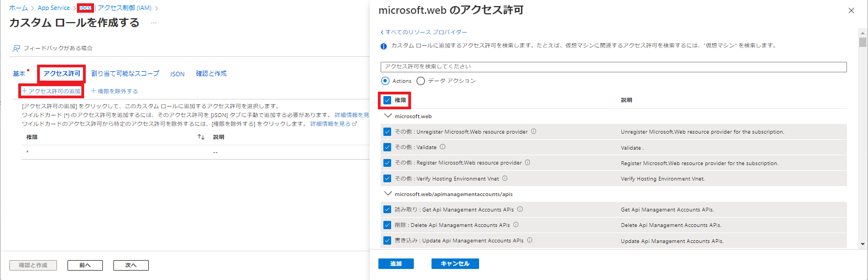Switch to the JSON tab
This screenshot has height=280, width=868.
177,74
